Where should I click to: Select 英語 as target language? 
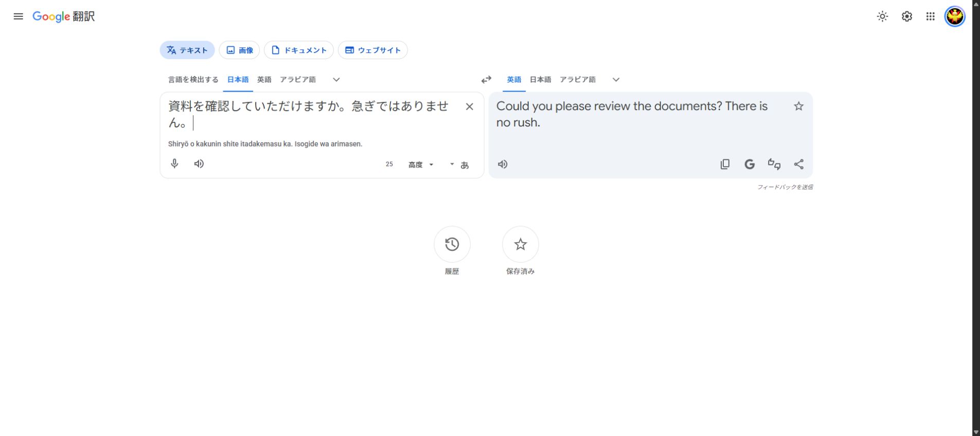coord(514,80)
